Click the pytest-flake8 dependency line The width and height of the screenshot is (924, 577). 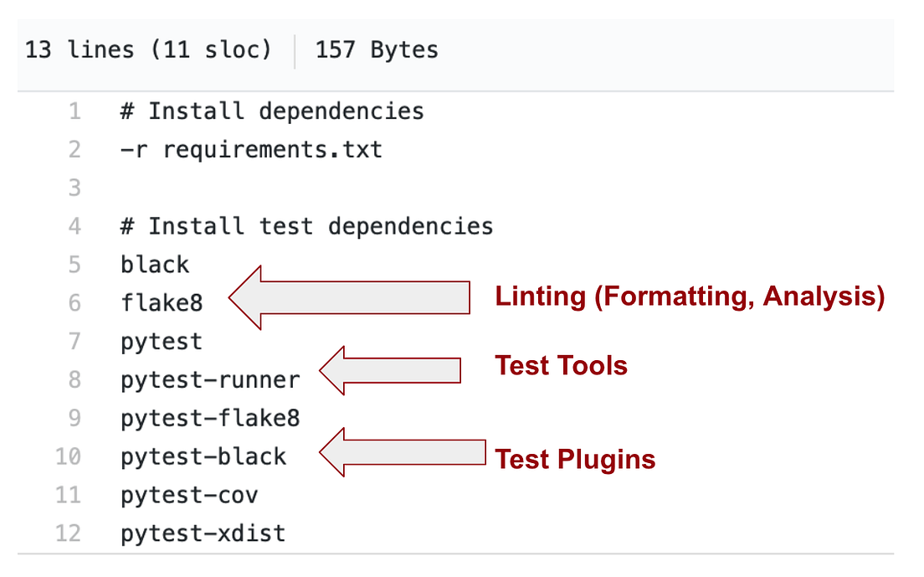coord(210,418)
